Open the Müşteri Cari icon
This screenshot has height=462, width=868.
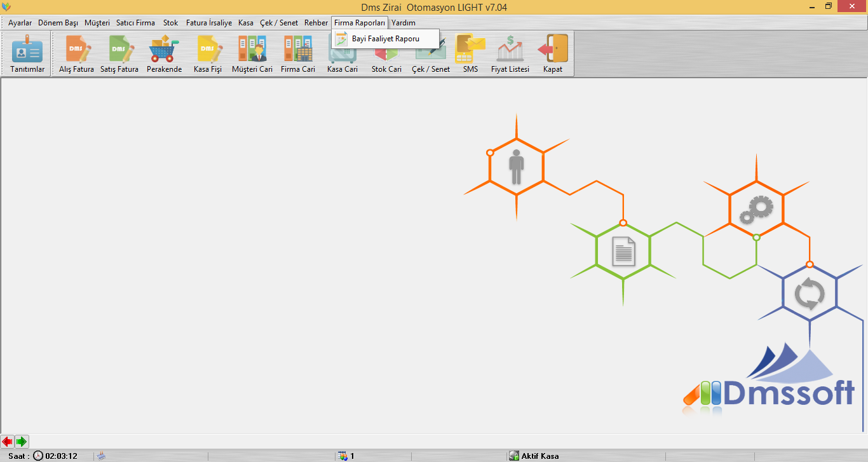[252, 54]
